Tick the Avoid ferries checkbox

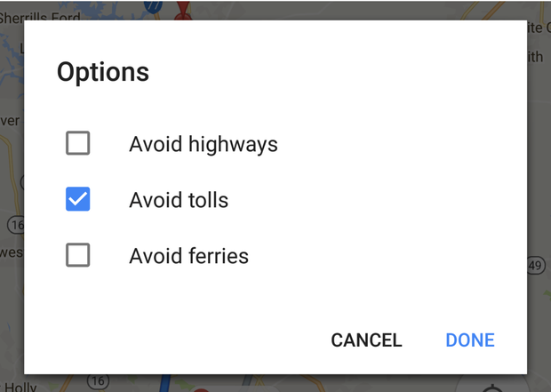tap(78, 256)
